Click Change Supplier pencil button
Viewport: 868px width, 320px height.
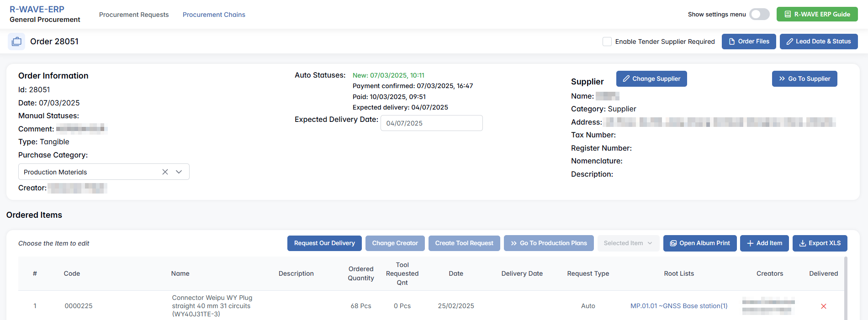point(651,79)
